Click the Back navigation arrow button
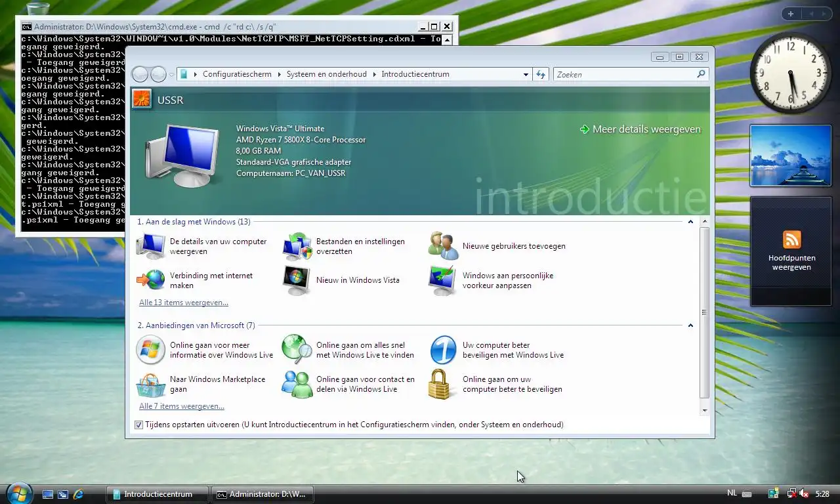 [140, 74]
